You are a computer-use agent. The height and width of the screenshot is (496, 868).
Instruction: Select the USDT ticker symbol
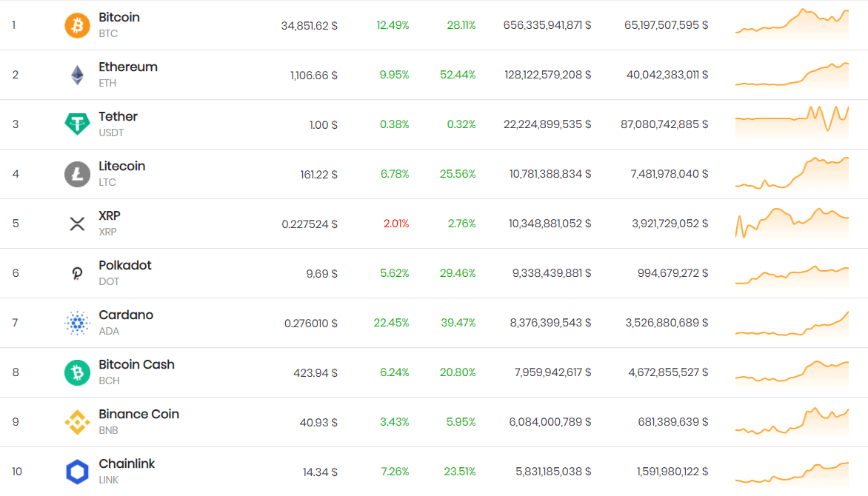(110, 133)
